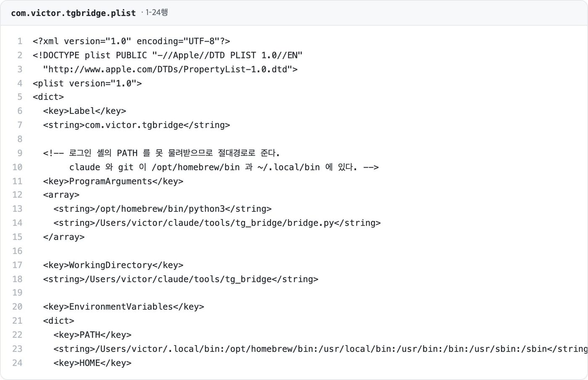This screenshot has height=380, width=588.
Task: Click the DOCTYPE plist PUBLIC line
Action: tap(168, 55)
